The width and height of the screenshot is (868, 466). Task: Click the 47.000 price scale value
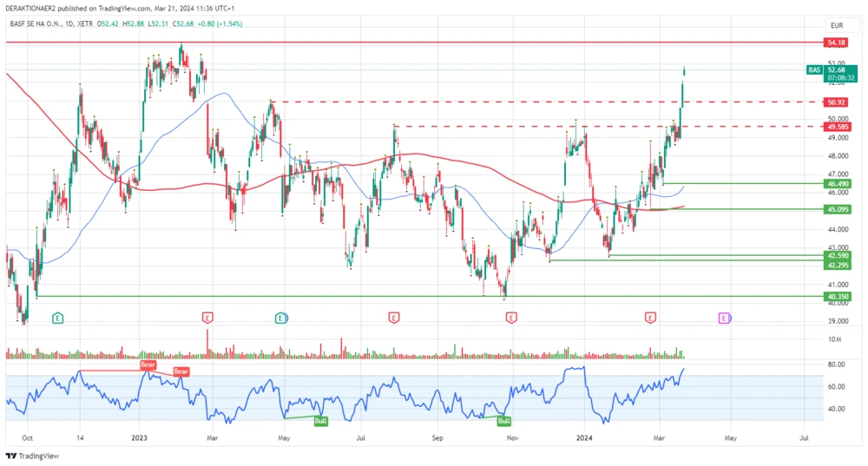click(838, 174)
